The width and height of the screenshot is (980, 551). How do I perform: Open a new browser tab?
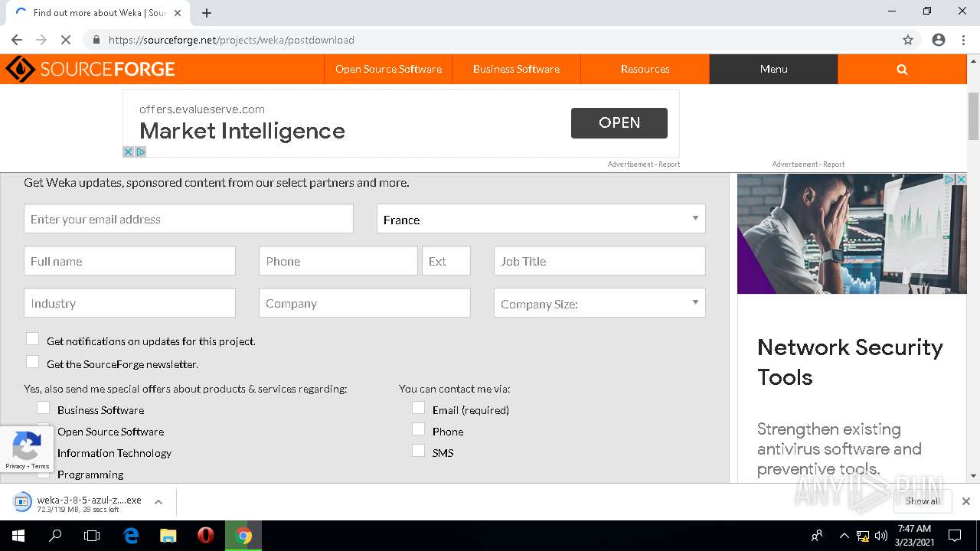[x=207, y=12]
